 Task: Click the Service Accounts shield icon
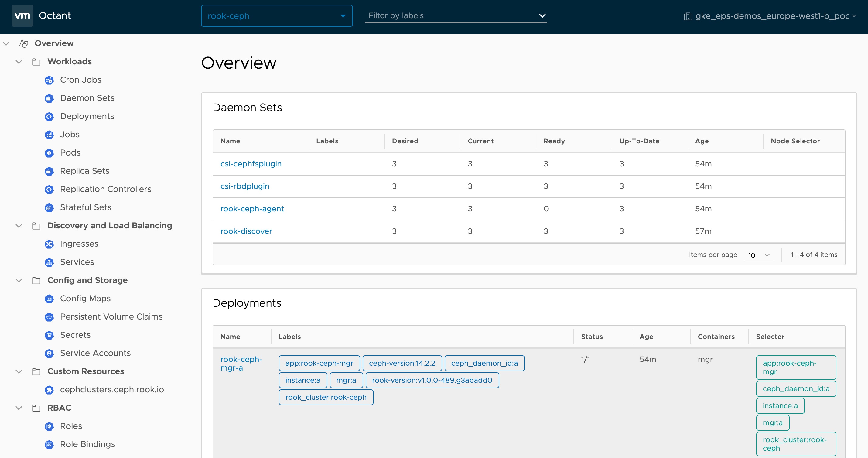[x=49, y=353]
